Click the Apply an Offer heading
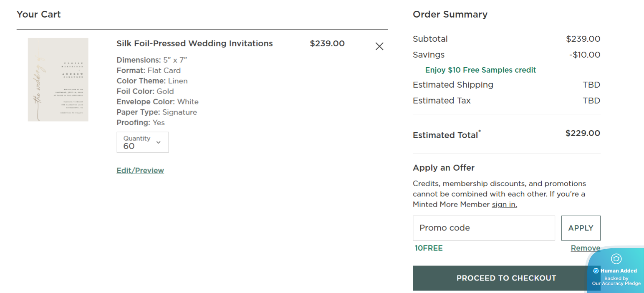 pos(444,168)
